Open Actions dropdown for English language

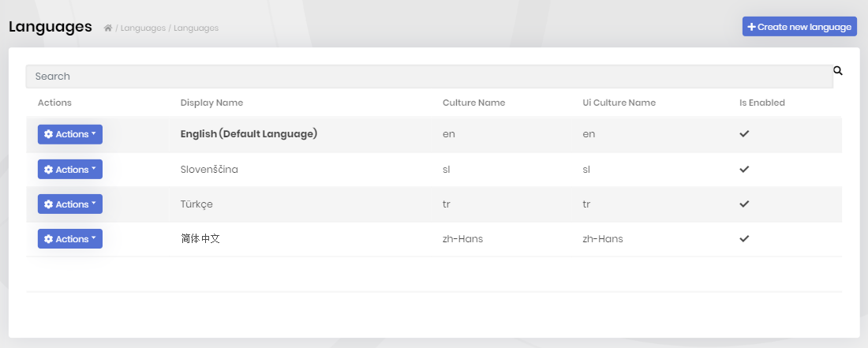(x=69, y=134)
